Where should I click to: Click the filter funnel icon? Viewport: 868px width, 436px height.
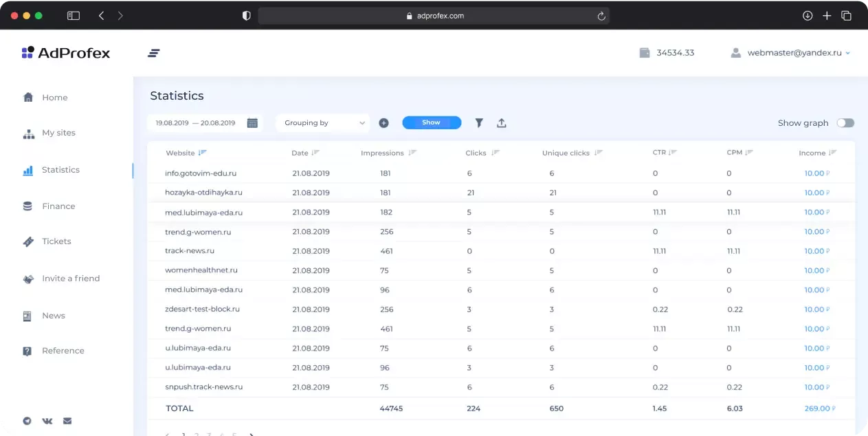(x=479, y=123)
